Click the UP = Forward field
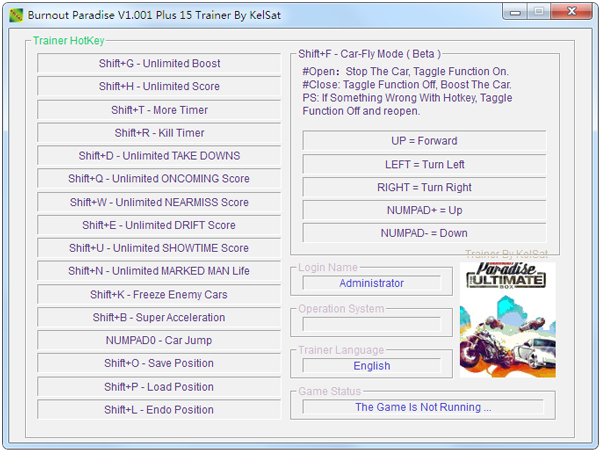This screenshot has height=450, width=600. click(x=424, y=141)
